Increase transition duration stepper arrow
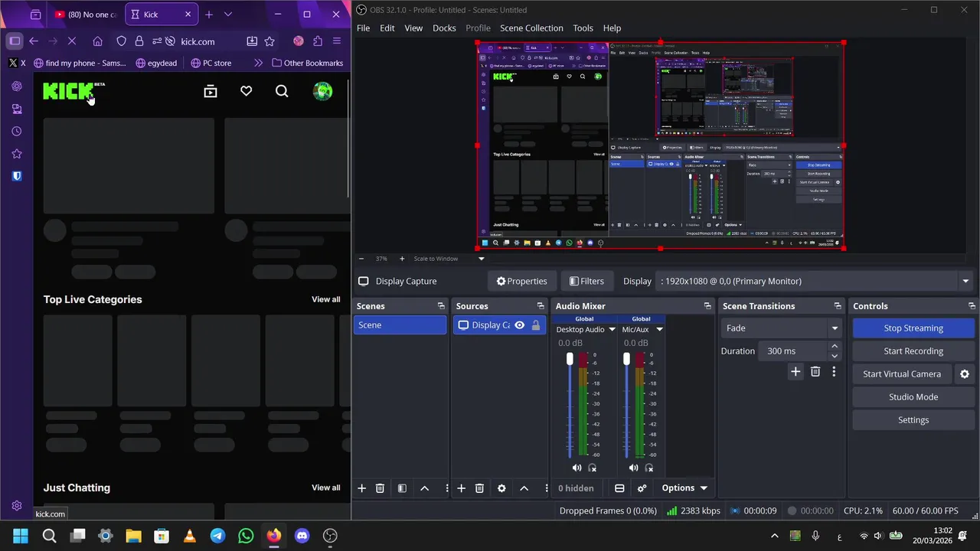 pyautogui.click(x=835, y=347)
